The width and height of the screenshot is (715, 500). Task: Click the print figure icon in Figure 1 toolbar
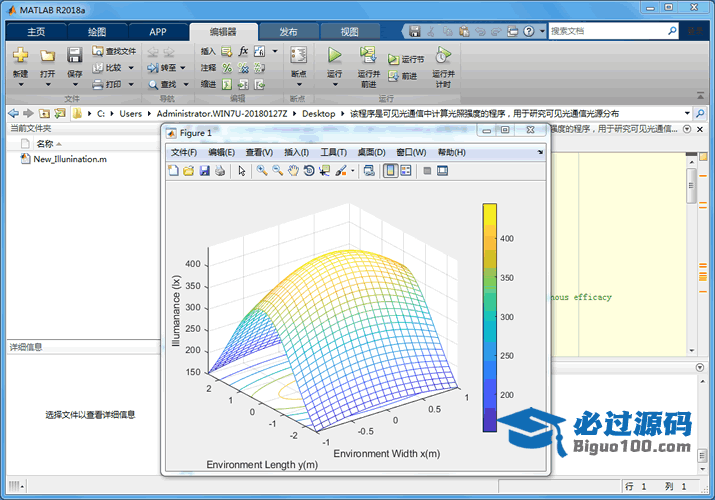point(220,171)
